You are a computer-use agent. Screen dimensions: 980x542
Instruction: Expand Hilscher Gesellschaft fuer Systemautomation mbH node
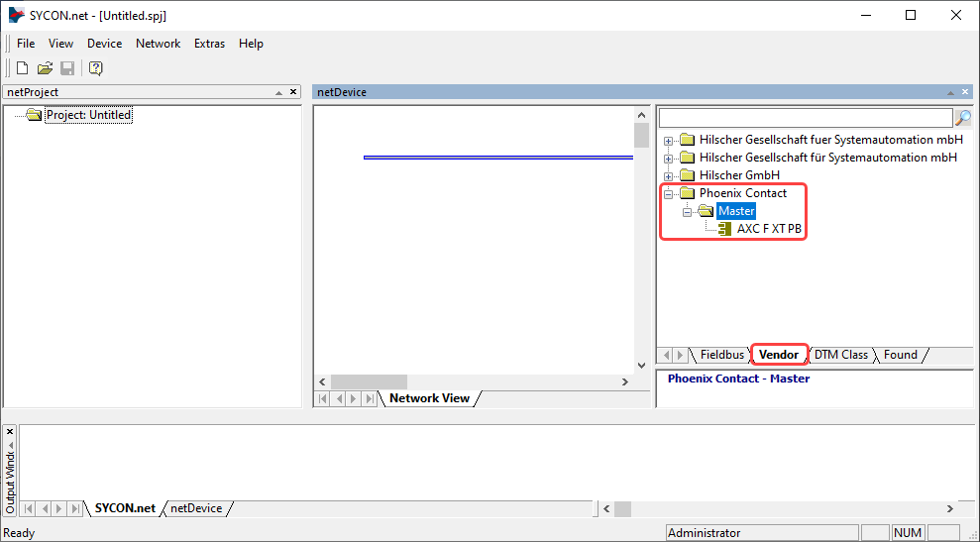[668, 141]
